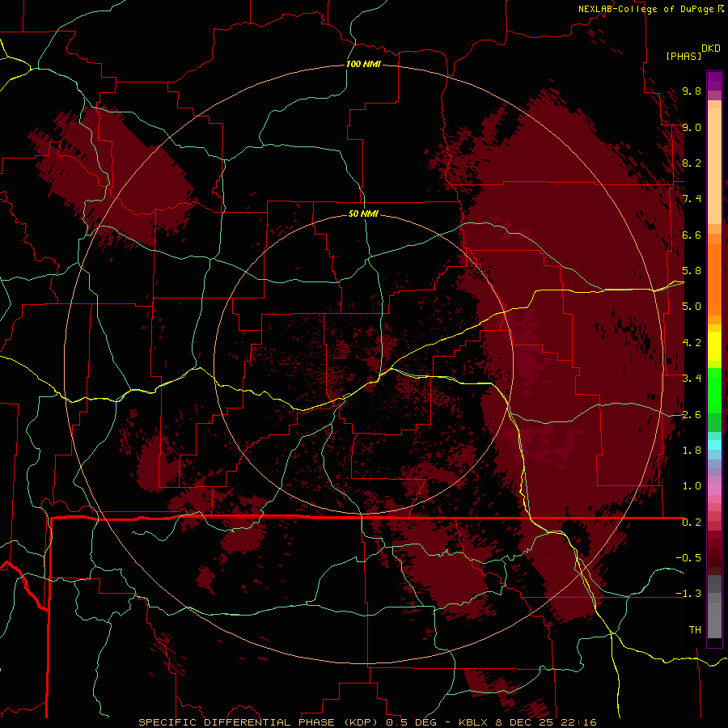
Task: Click the 5.8 legend value
Action: pos(692,271)
